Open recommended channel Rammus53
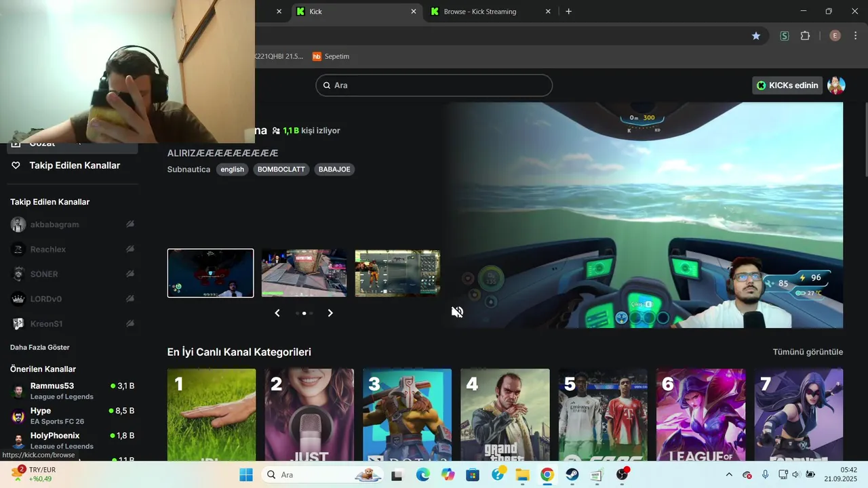This screenshot has height=488, width=868. 72,391
